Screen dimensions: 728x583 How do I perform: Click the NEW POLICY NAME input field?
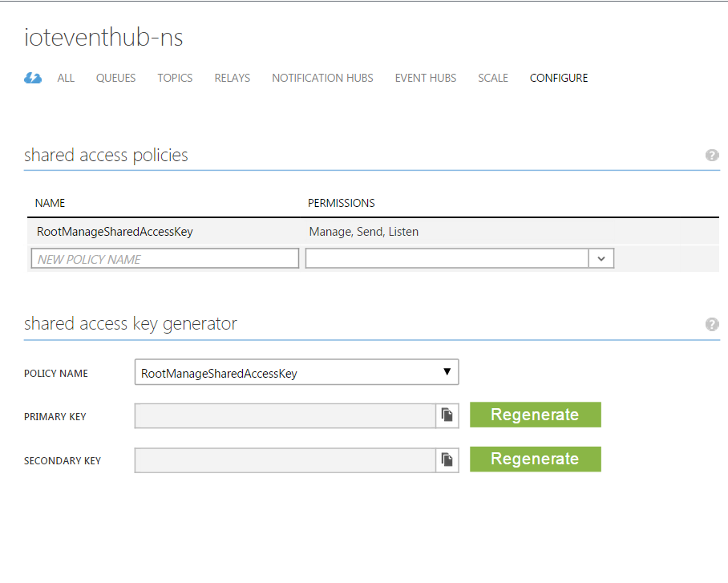[x=165, y=258]
